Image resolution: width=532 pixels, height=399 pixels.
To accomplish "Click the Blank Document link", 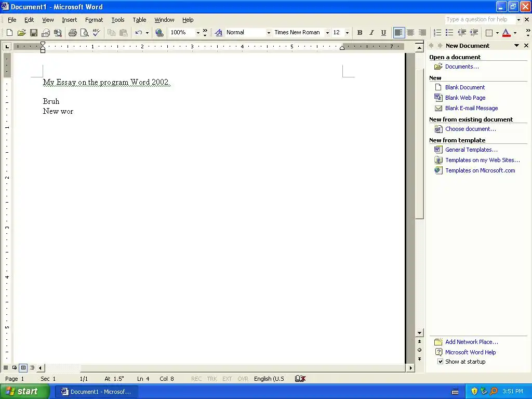I will tap(465, 87).
